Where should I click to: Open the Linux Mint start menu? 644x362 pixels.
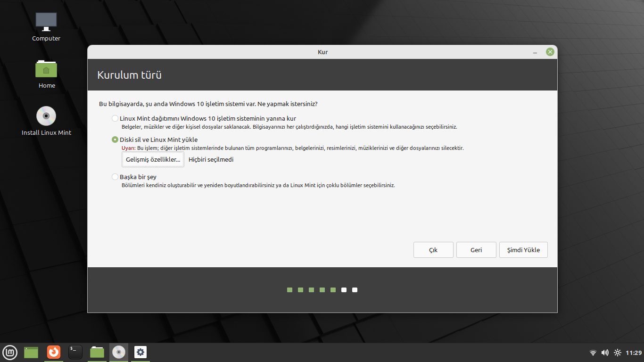tap(10, 352)
